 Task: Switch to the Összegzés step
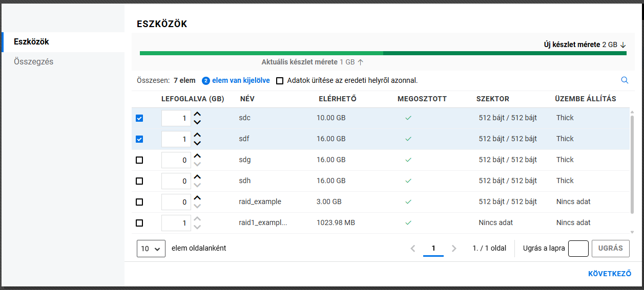34,62
